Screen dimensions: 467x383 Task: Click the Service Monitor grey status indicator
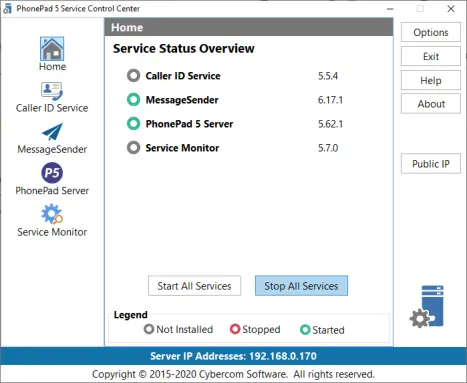[134, 148]
